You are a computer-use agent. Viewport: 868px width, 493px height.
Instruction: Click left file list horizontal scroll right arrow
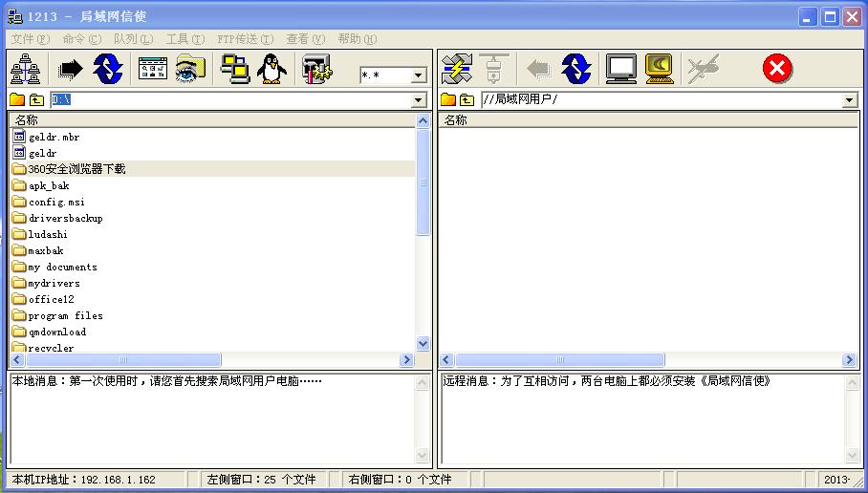click(406, 359)
